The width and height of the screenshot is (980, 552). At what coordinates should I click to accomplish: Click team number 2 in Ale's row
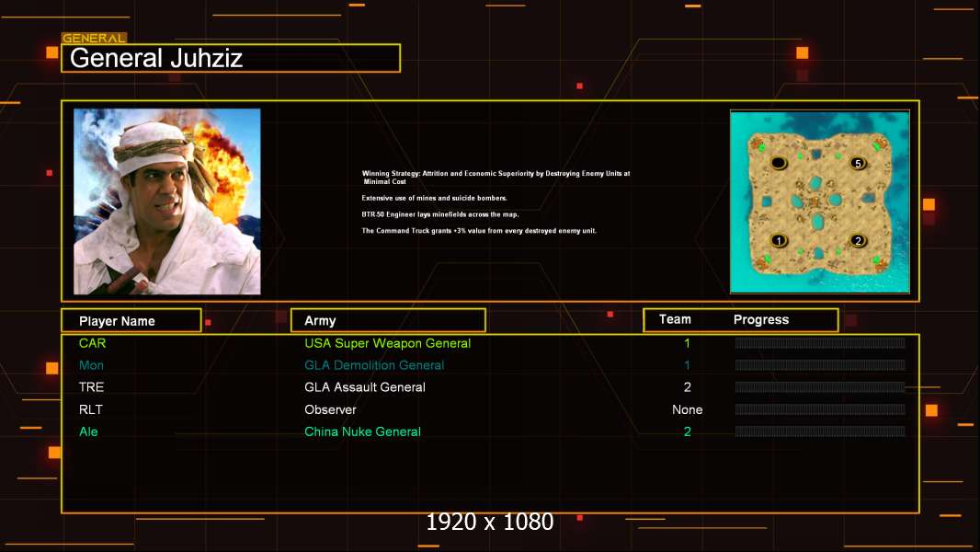coord(687,432)
